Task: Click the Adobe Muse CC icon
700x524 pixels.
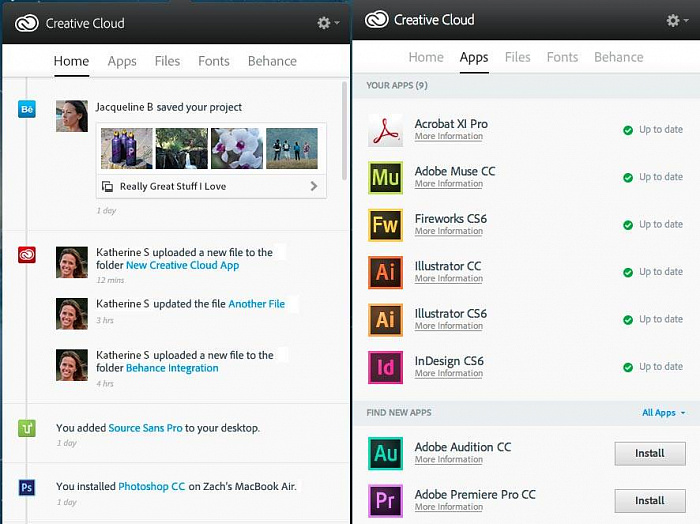Action: (x=385, y=177)
